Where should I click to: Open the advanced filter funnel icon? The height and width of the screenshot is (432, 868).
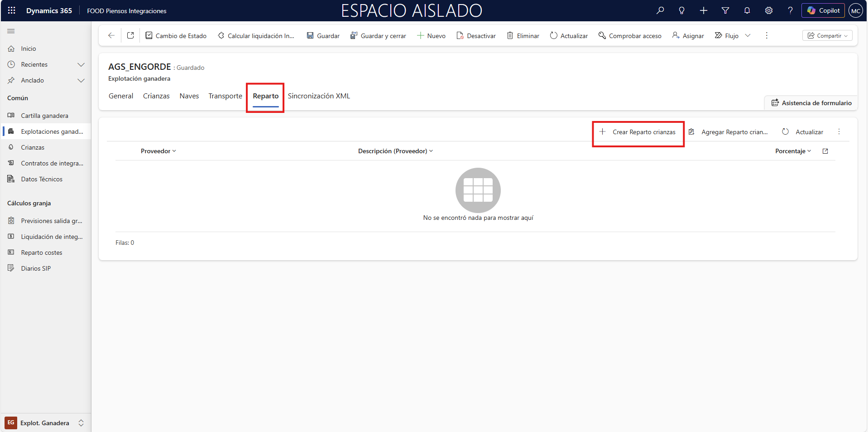[725, 10]
